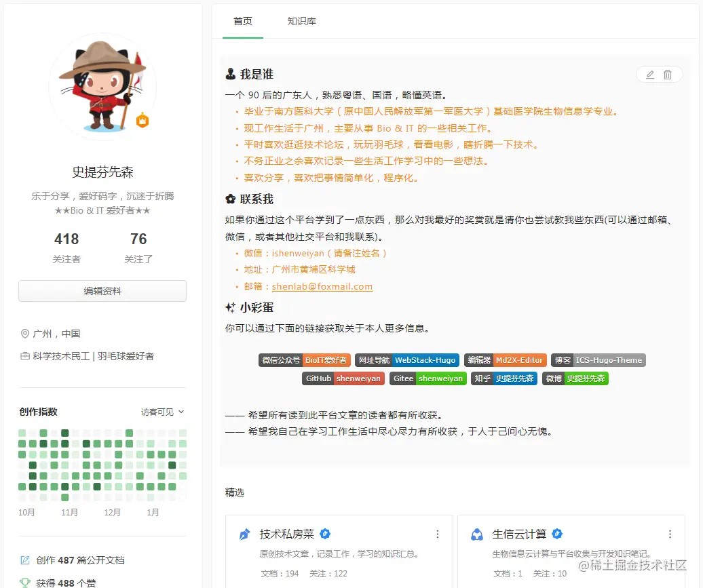The height and width of the screenshot is (588, 703).
Task: Open the more options menu for 生信云计算
Action: [x=670, y=534]
